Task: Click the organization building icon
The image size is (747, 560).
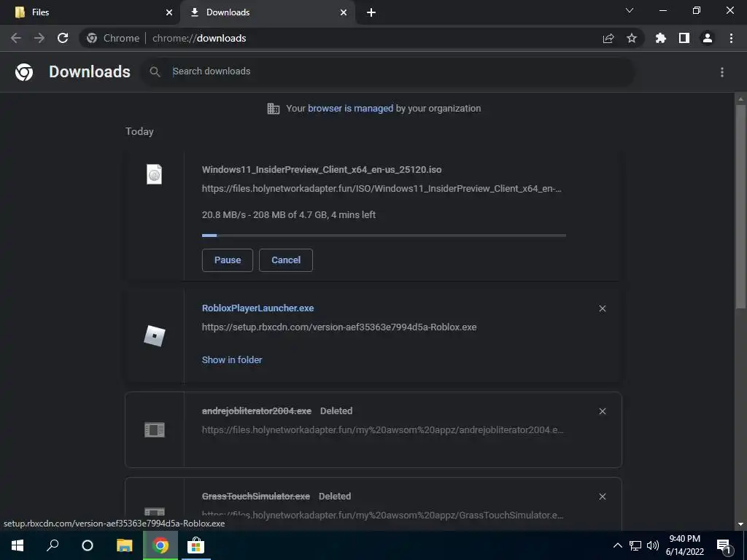Action: coord(274,109)
